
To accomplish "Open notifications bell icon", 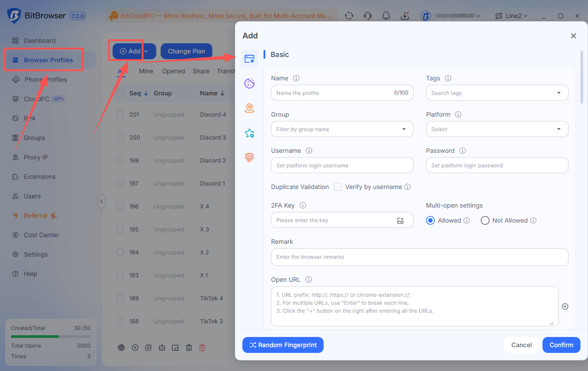I will 386,16.
